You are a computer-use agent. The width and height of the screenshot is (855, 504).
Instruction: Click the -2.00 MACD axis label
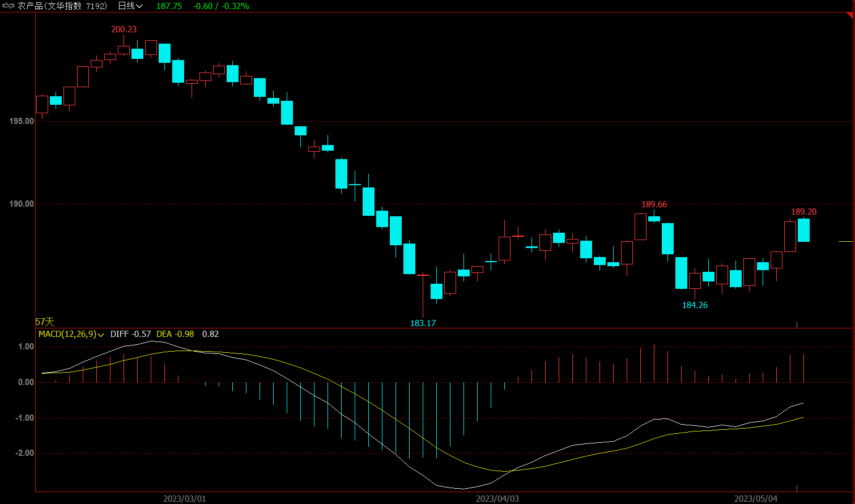click(x=25, y=453)
